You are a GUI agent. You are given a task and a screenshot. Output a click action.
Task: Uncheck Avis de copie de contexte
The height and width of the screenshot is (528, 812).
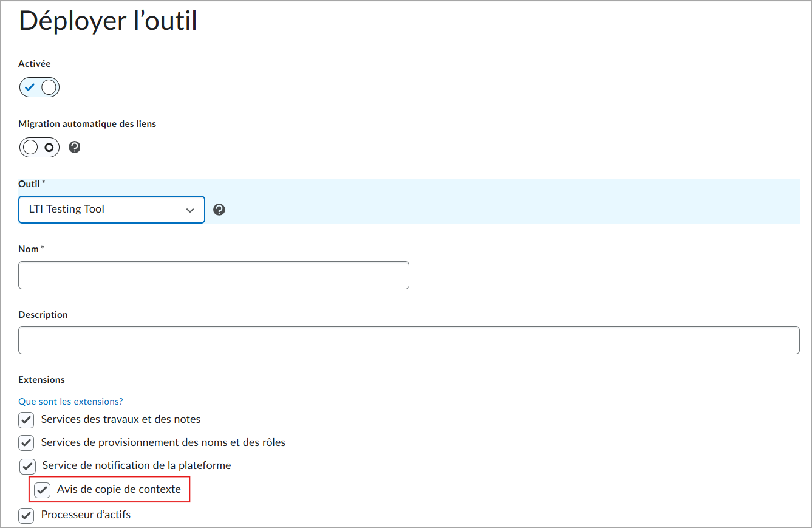click(42, 490)
